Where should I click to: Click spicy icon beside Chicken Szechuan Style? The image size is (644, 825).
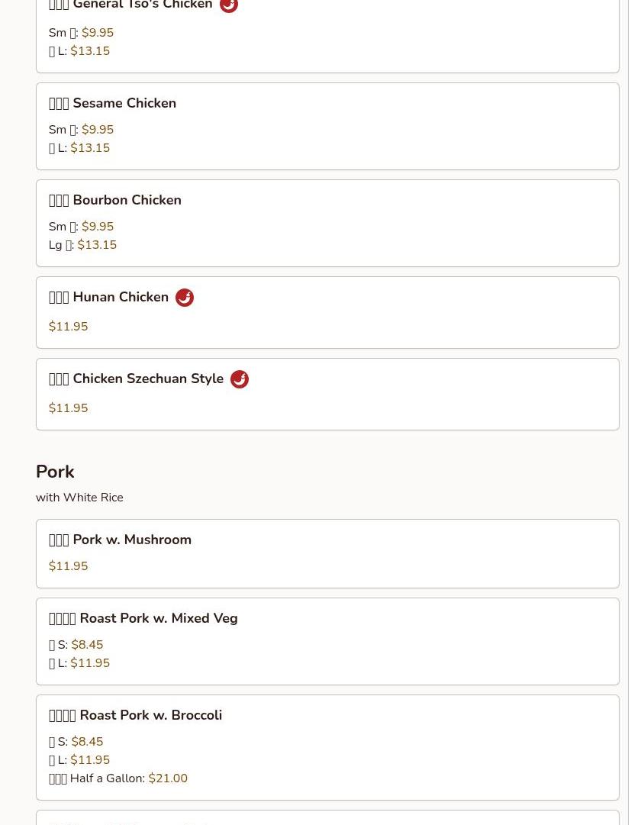[239, 379]
